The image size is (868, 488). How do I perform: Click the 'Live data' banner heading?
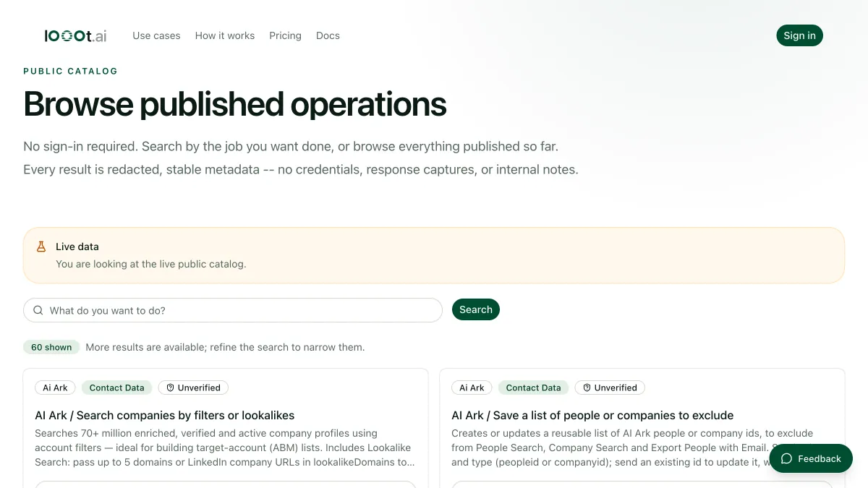click(77, 247)
